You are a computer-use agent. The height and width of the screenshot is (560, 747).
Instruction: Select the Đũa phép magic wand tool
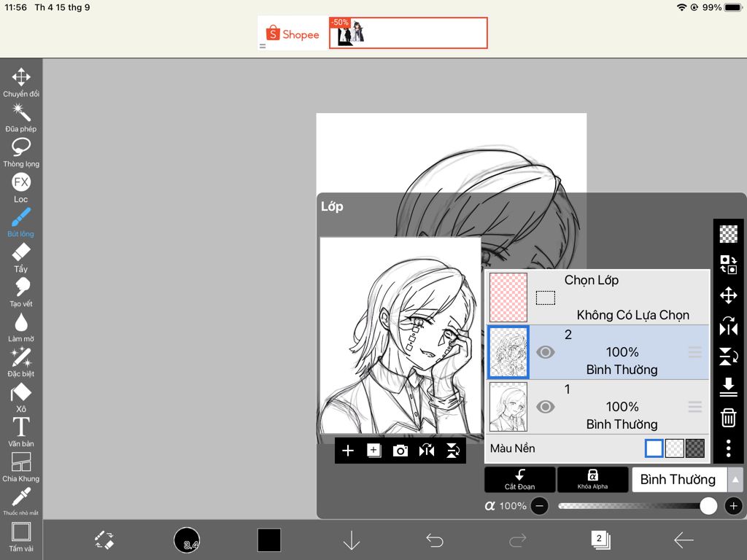click(x=21, y=117)
